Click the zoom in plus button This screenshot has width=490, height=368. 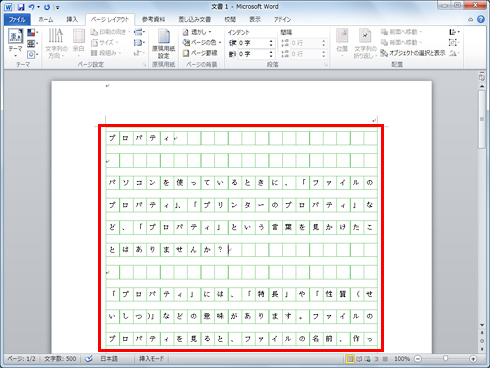[x=473, y=359]
